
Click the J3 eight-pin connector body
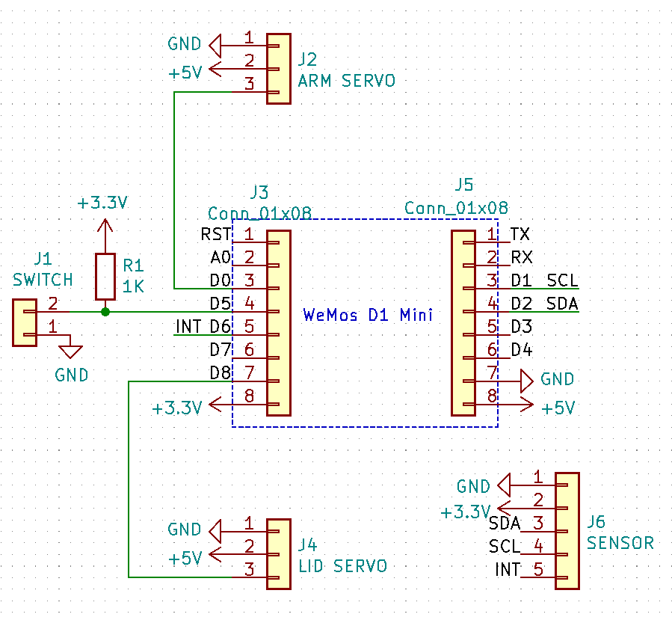coord(279,323)
